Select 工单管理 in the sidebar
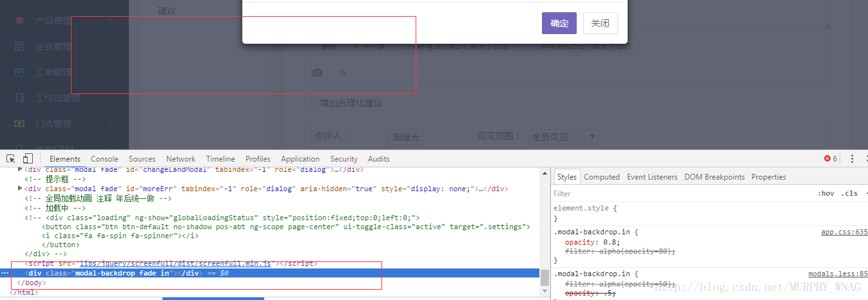 (53, 72)
